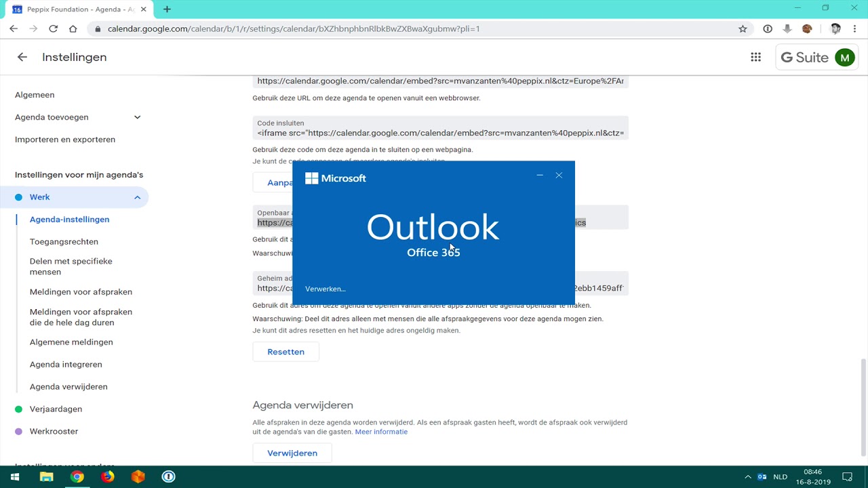Screen dimensions: 868x488
Task: Click the gray download arrow extension icon
Action: point(787,28)
